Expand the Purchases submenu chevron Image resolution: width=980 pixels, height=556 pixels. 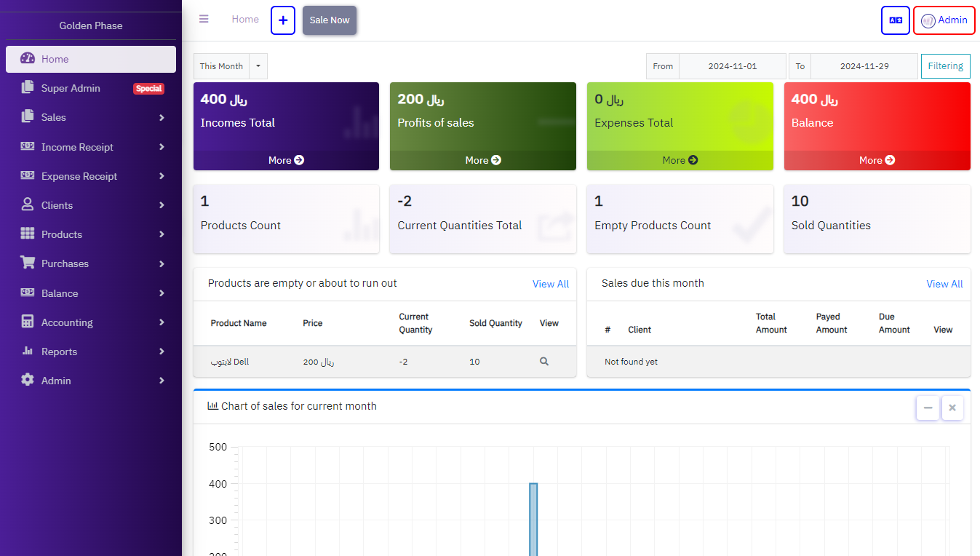pyautogui.click(x=162, y=263)
